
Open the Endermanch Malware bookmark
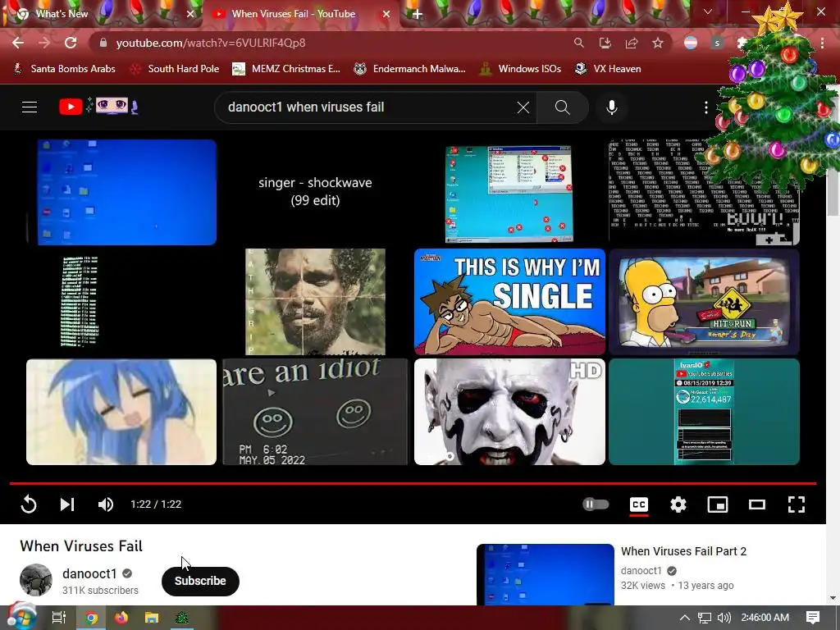[x=410, y=69]
